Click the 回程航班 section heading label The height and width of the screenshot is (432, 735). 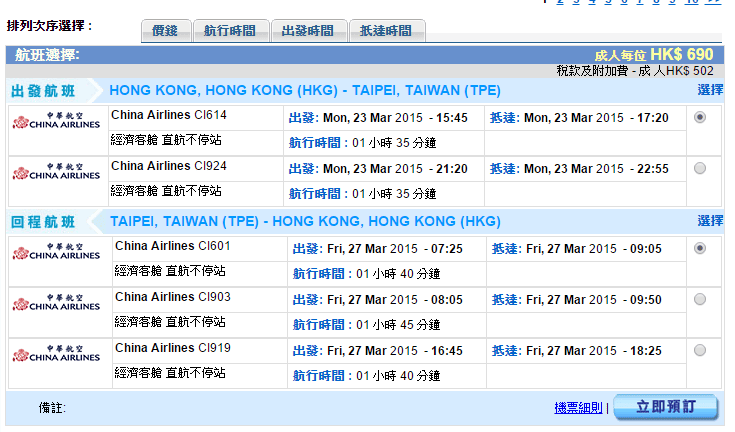coord(43,222)
